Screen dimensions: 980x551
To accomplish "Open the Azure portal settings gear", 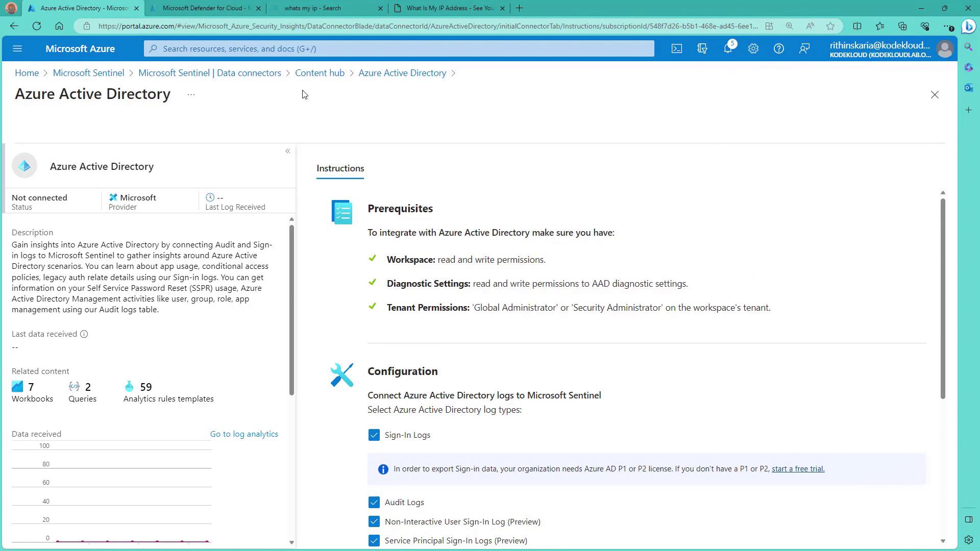I will tap(753, 49).
